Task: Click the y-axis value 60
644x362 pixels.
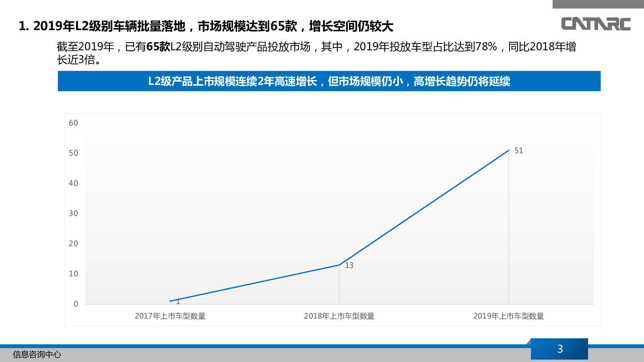Action: click(73, 123)
